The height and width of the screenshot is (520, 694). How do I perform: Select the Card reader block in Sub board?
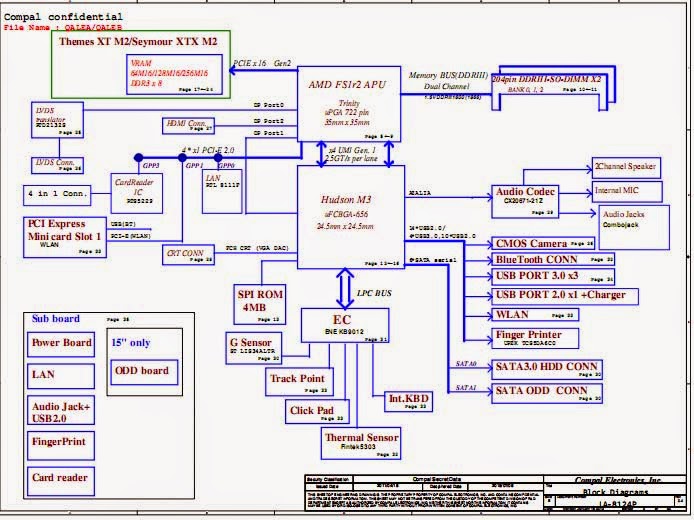[x=61, y=481]
